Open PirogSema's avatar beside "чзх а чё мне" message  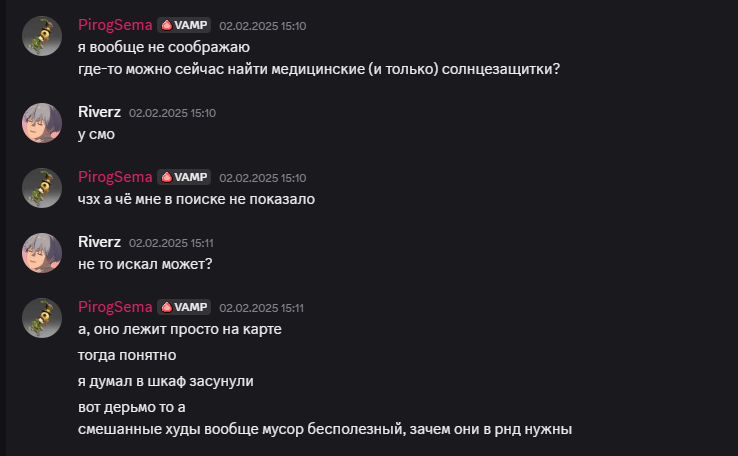[42, 188]
